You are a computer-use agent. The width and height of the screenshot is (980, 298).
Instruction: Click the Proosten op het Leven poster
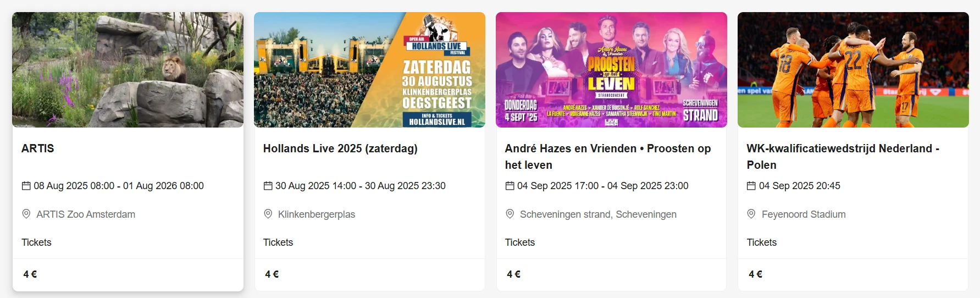611,70
